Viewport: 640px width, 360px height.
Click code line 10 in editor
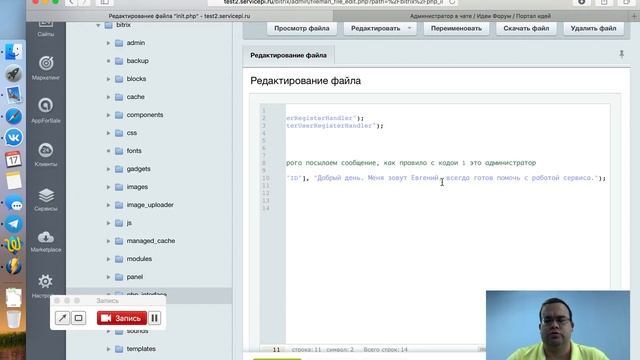point(446,178)
